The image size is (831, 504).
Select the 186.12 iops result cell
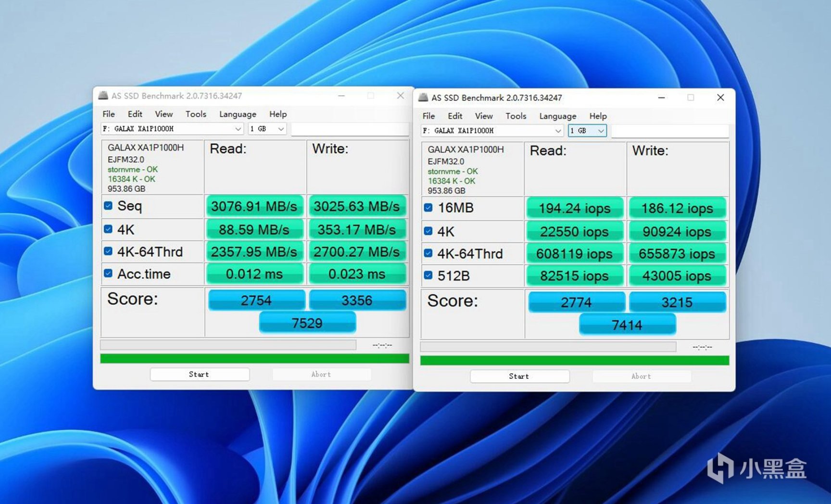point(677,208)
